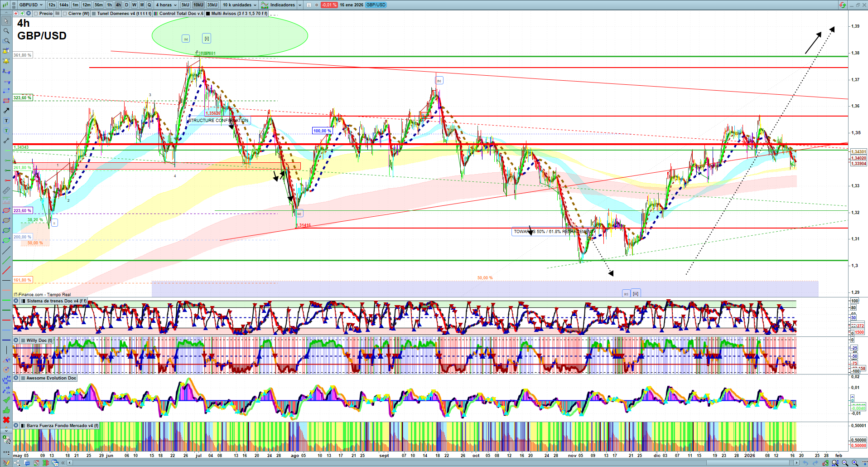This screenshot has height=467, width=868.
Task: Close the Willy Doc indicator panel
Action: (16, 340)
